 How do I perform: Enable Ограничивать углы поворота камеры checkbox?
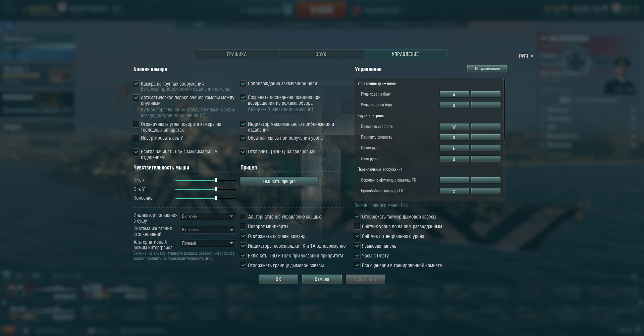click(136, 124)
